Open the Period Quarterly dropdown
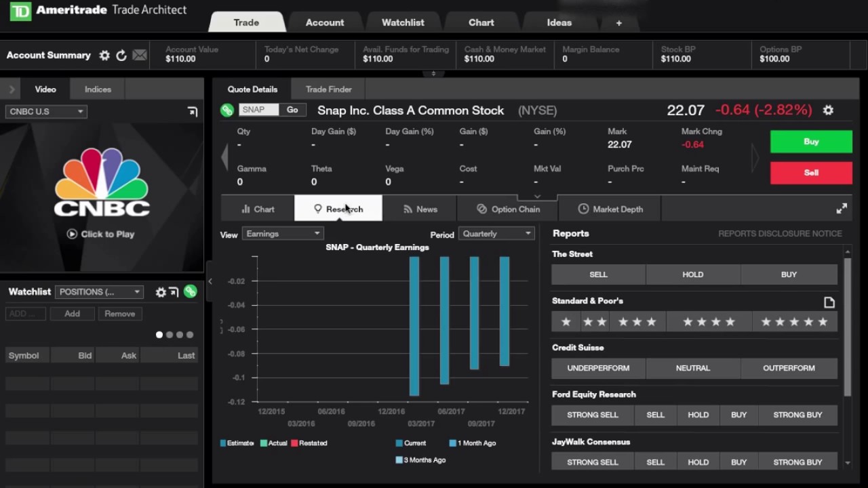Viewport: 868px width, 488px height. [496, 234]
